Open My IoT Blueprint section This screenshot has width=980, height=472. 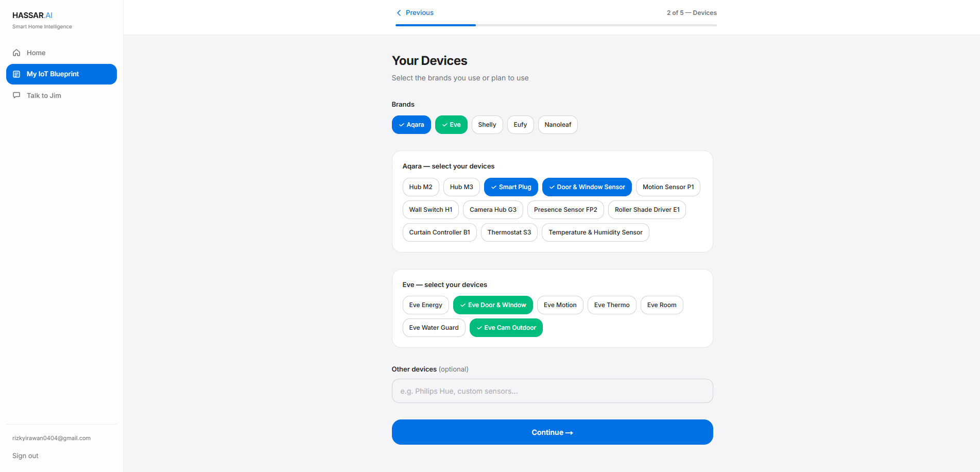click(x=61, y=74)
